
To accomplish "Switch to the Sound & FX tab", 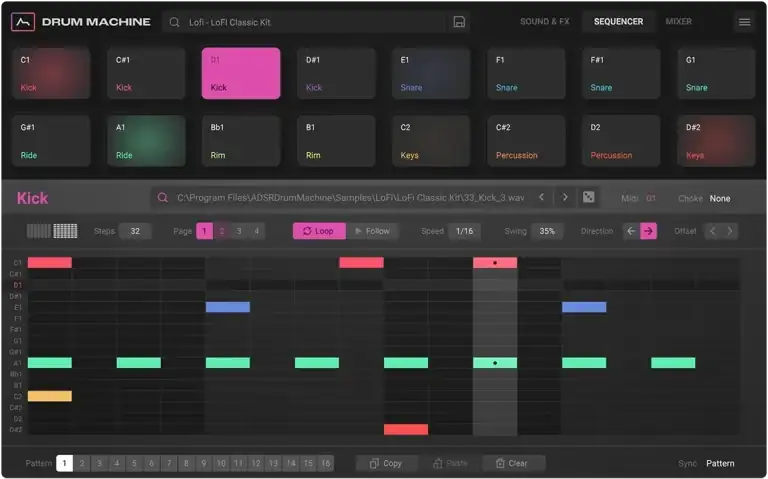I will coord(545,22).
